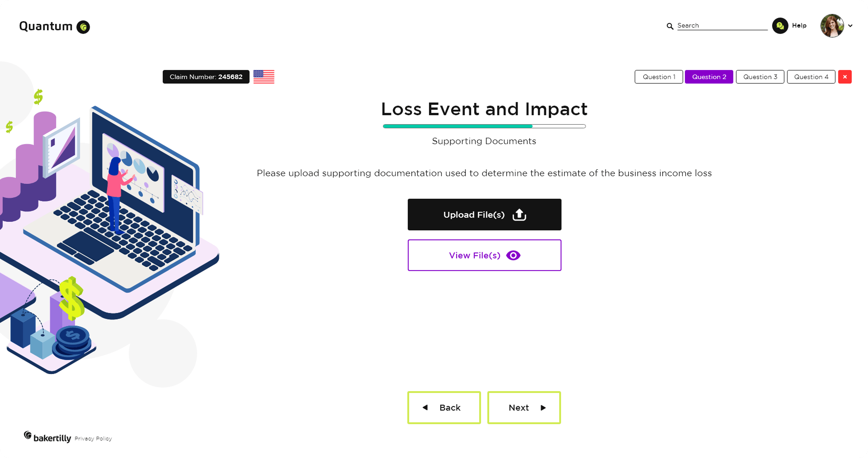Switch to the Question 1 tab
This screenshot has height=458, width=868.
point(659,77)
